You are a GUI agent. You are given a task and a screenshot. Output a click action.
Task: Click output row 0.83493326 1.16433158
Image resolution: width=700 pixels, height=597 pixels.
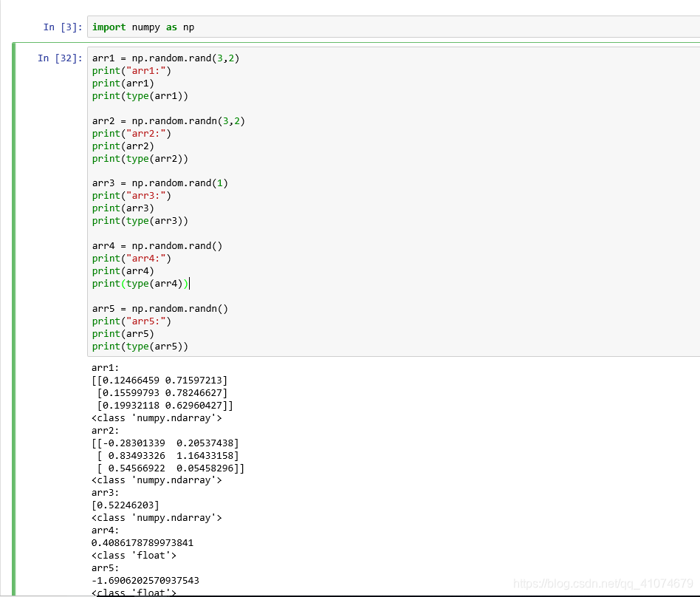[168, 455]
